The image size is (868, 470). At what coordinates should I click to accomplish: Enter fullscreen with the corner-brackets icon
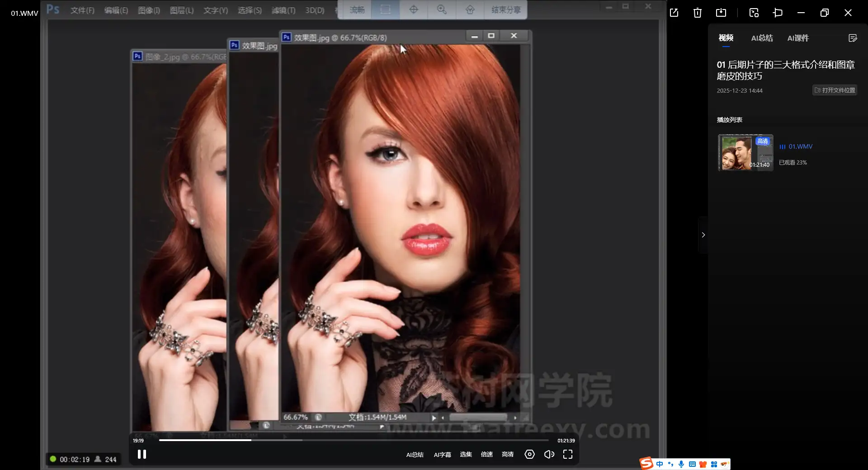point(568,454)
